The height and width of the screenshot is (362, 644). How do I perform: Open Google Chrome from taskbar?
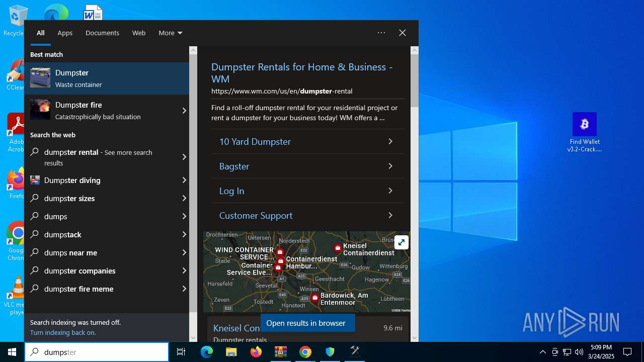pyautogui.click(x=305, y=352)
